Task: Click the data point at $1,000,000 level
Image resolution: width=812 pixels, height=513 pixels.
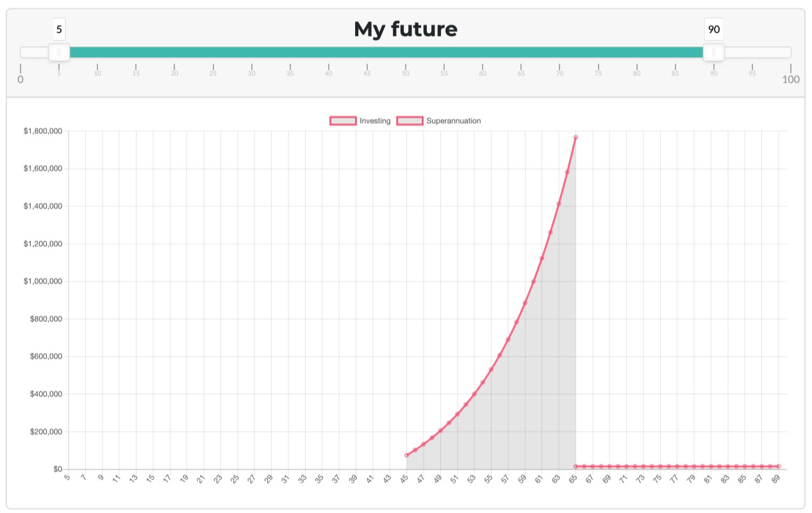Action: [533, 282]
